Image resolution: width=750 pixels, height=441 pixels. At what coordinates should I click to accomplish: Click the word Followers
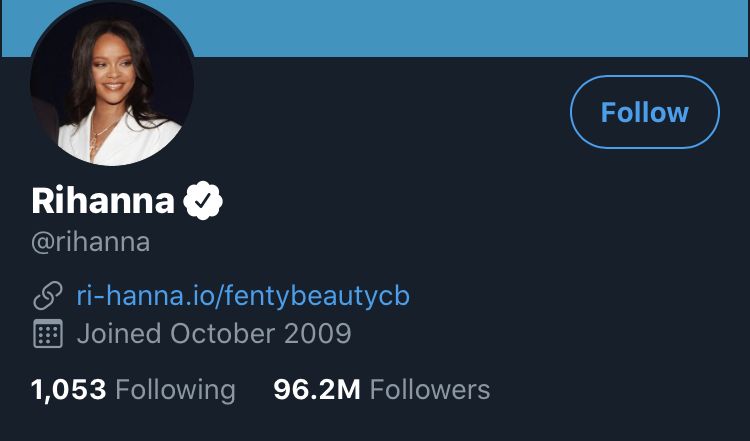tap(430, 390)
